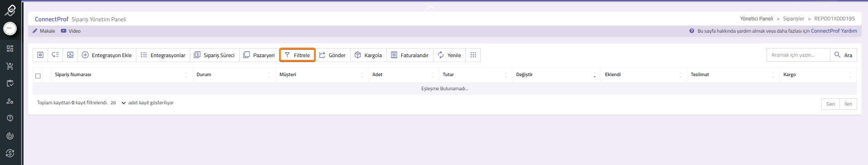The height and width of the screenshot is (165, 868).
Task: Open the currency sync icon in sidebar
Action: pyautogui.click(x=10, y=153)
